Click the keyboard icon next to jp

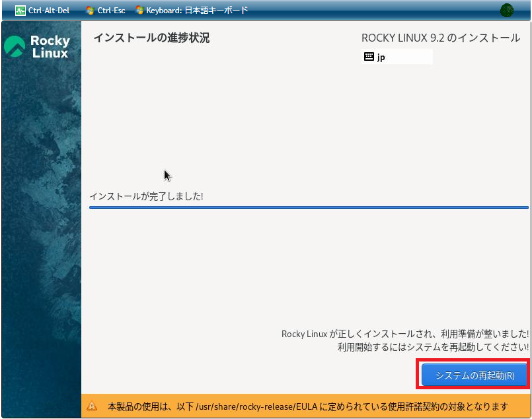pyautogui.click(x=369, y=57)
